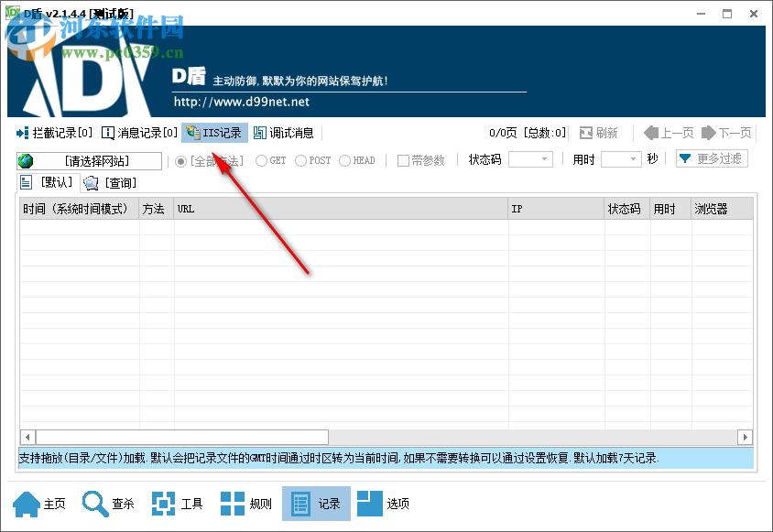
Task: Go to 主页 home section
Action: (x=39, y=504)
